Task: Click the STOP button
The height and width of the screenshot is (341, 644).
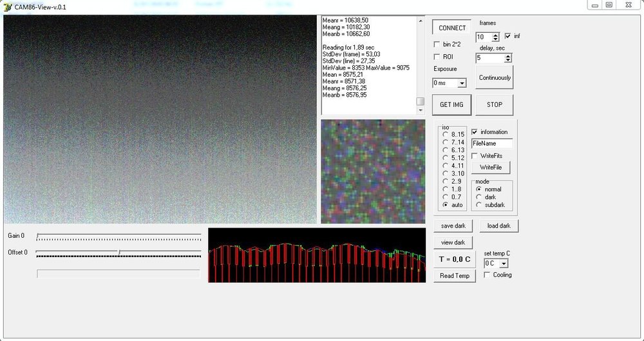Action: click(x=495, y=104)
